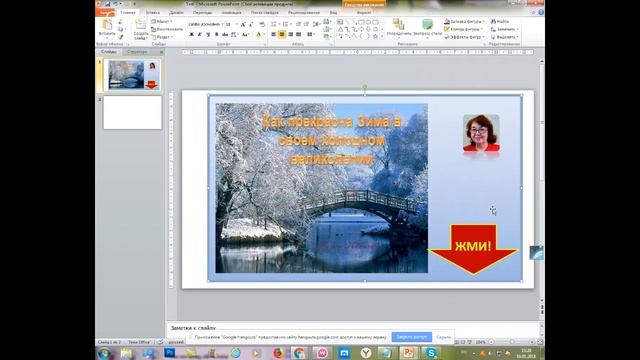Toggle underline text formatting
Viewport: 640px width, 360px height.
click(208, 35)
